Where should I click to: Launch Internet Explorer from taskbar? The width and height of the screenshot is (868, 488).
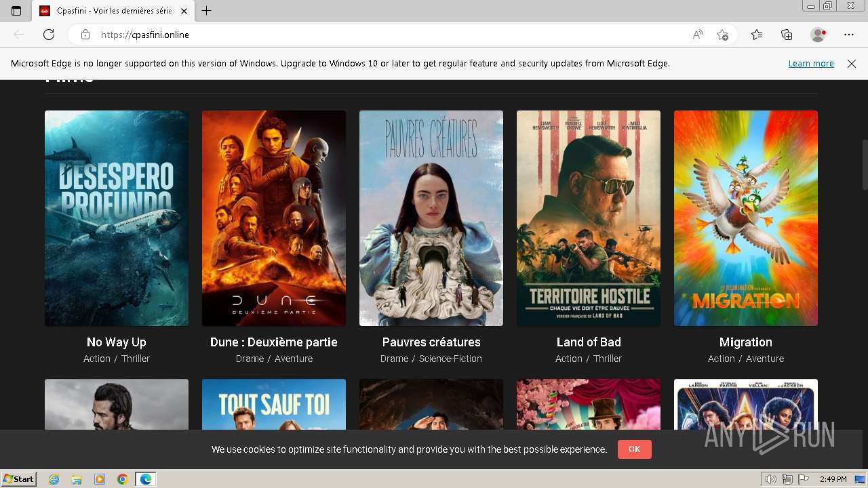pos(54,479)
